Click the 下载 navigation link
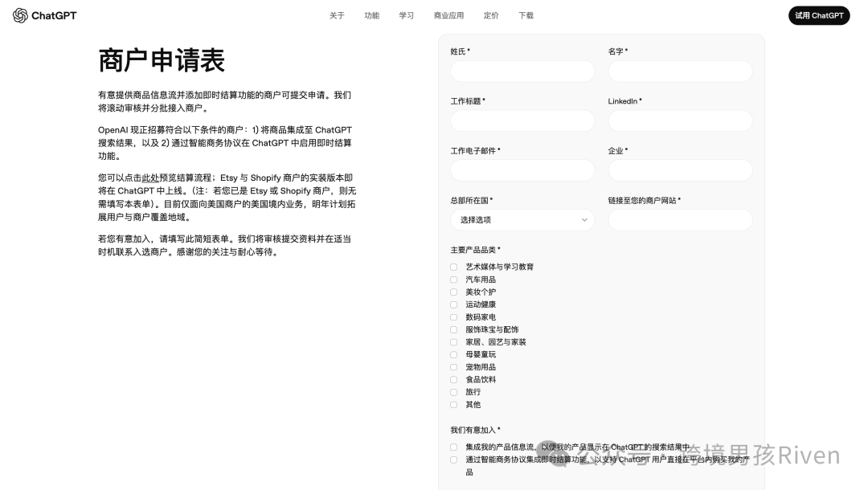868x490 pixels. (x=526, y=15)
